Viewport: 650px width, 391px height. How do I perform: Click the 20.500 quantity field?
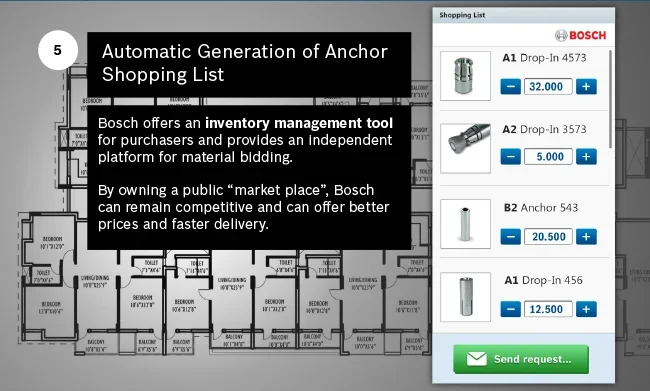(x=548, y=237)
